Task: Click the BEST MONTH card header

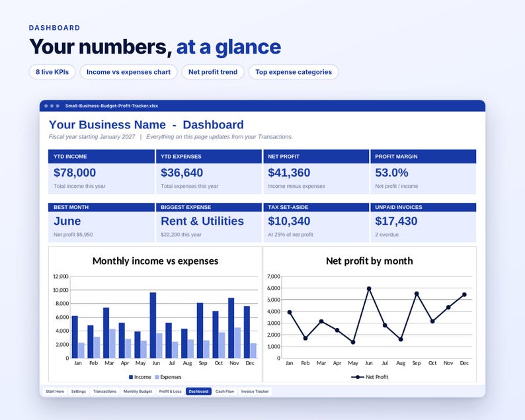Action: 101,207
